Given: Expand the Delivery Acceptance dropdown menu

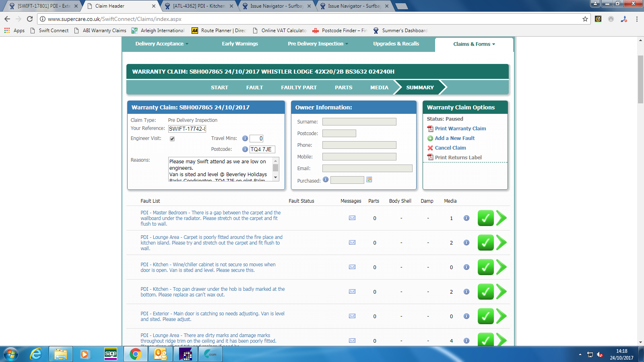Looking at the screenshot, I should [161, 44].
